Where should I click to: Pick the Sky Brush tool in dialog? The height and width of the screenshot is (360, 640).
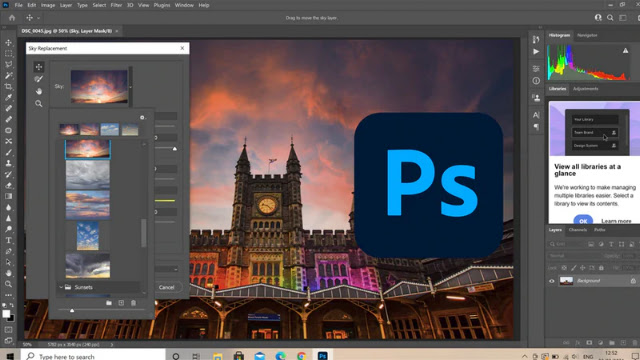point(39,79)
